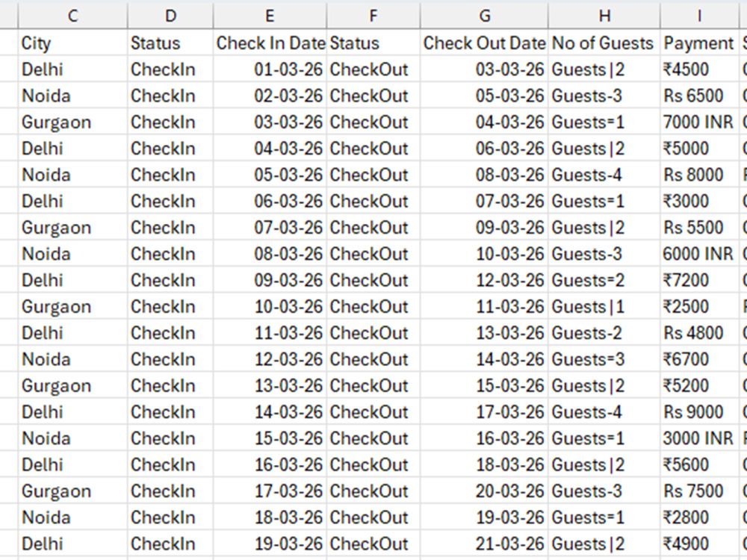Screen dimensions: 747x560
Task: Select payment cell ₹2500
Action: click(x=699, y=307)
